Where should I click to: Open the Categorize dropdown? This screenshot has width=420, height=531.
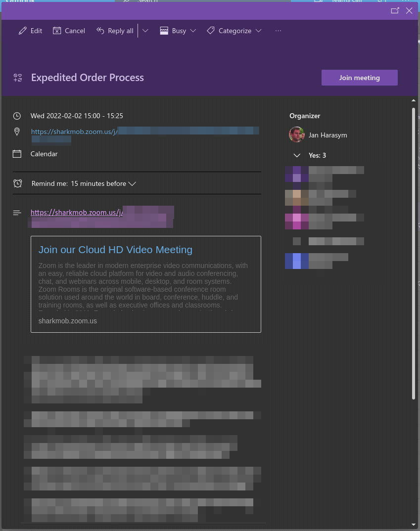coord(234,31)
